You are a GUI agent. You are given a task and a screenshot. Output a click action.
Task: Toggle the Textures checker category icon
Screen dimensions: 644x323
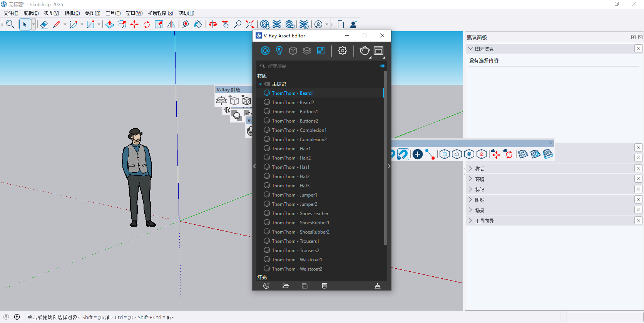321,50
